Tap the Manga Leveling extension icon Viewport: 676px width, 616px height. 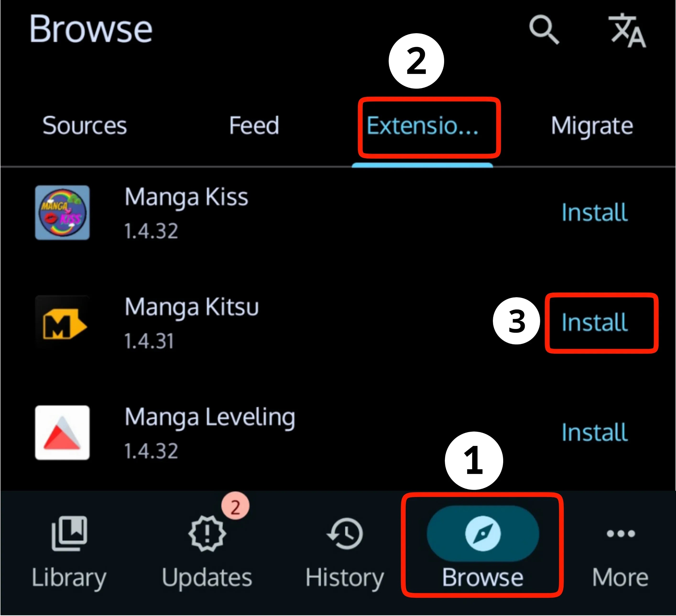62,432
